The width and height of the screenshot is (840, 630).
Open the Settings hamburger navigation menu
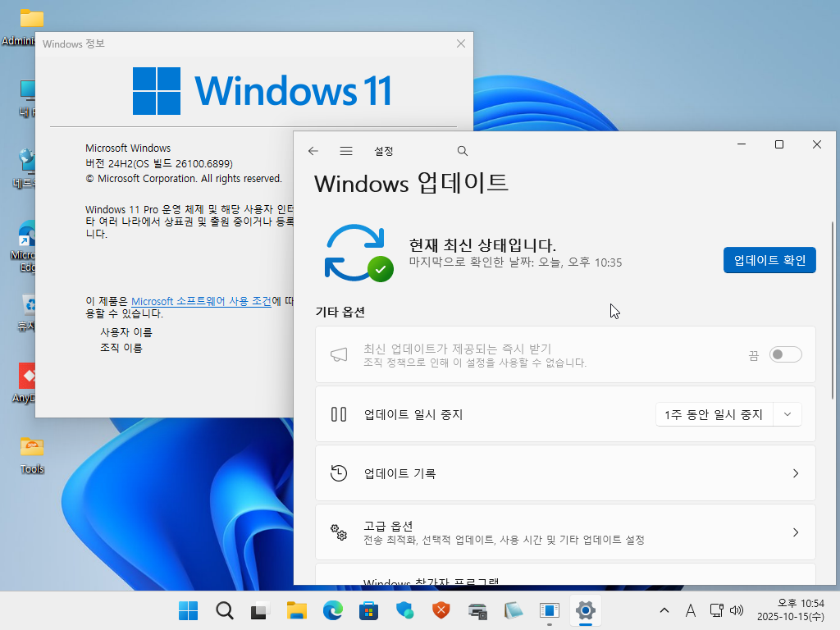click(x=346, y=151)
